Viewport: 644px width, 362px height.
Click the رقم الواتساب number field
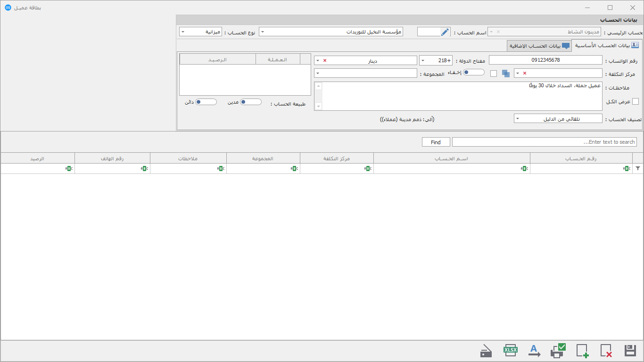tap(545, 60)
